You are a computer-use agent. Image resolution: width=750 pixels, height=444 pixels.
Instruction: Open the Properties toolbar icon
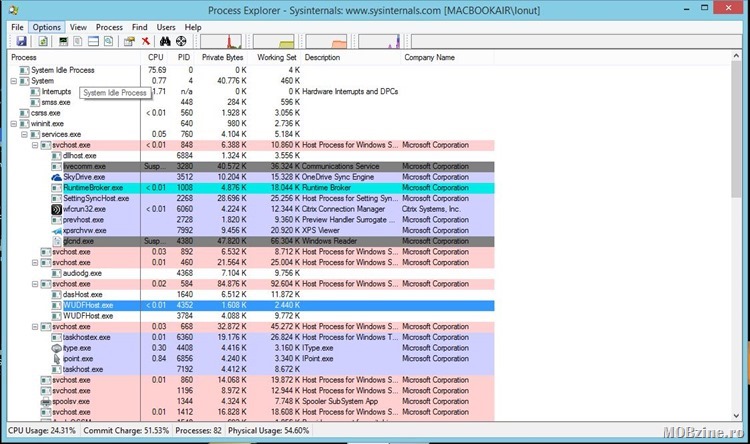click(x=129, y=42)
